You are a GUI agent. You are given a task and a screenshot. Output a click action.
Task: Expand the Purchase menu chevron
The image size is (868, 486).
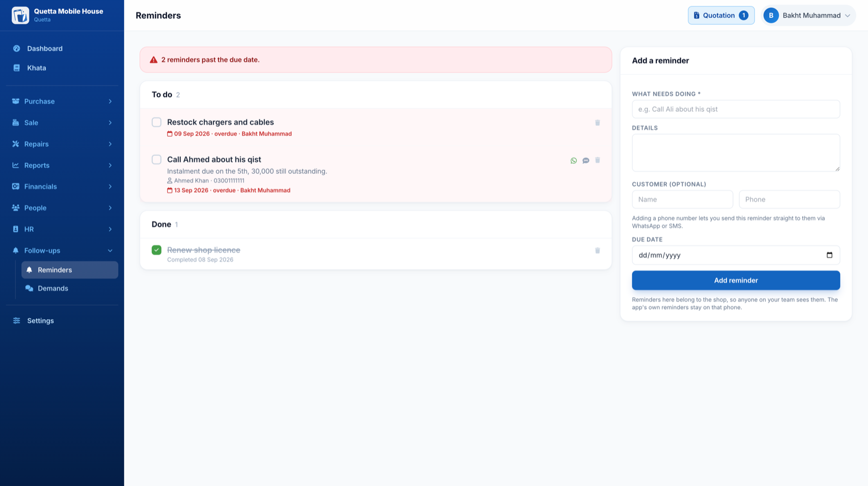110,102
